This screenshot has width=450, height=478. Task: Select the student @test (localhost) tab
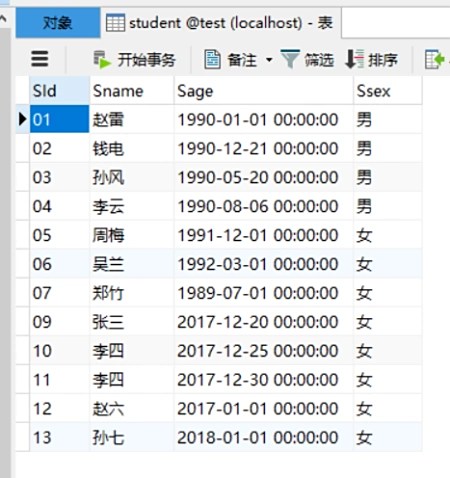tap(220, 23)
